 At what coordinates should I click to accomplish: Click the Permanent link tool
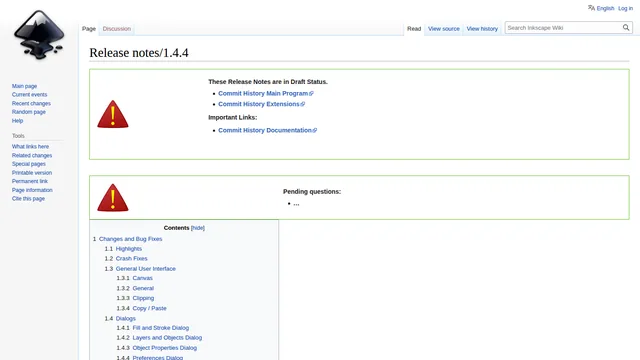[30, 181]
